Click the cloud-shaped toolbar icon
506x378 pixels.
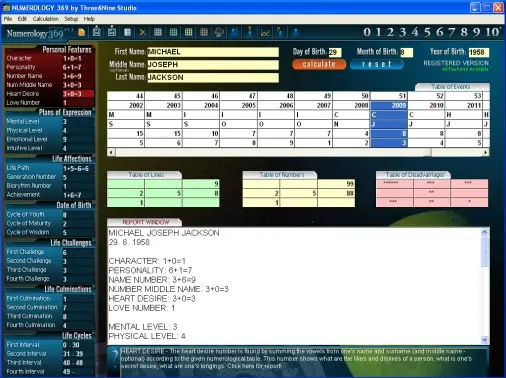pos(219,32)
